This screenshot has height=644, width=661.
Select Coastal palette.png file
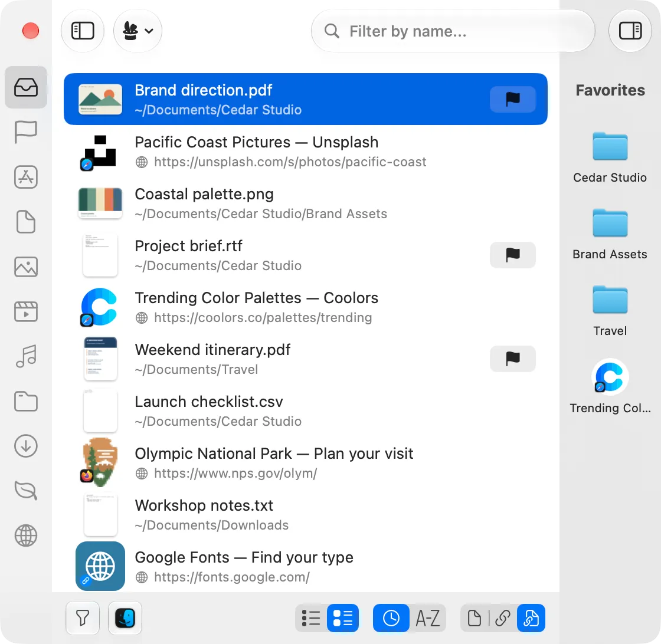click(306, 203)
